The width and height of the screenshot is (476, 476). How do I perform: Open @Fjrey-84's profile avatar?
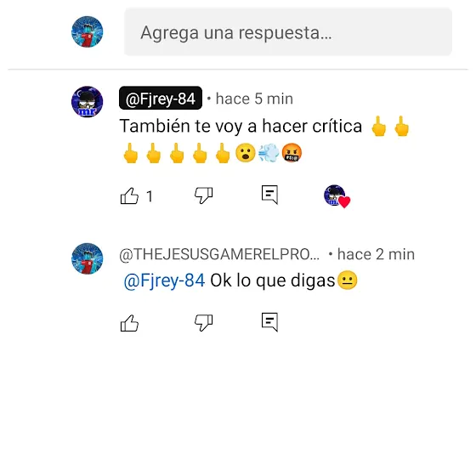click(x=87, y=102)
